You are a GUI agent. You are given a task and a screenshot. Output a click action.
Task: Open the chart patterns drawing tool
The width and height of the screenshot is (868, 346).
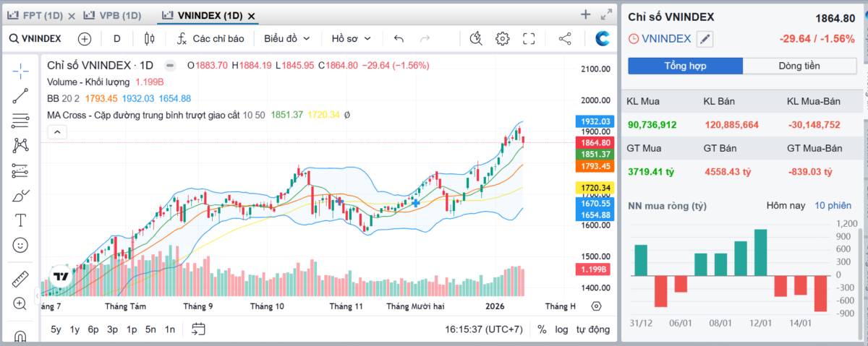pos(20,145)
